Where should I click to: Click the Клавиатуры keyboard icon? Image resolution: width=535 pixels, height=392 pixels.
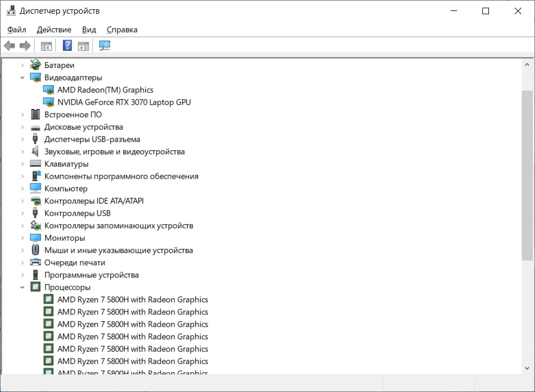pyautogui.click(x=35, y=164)
